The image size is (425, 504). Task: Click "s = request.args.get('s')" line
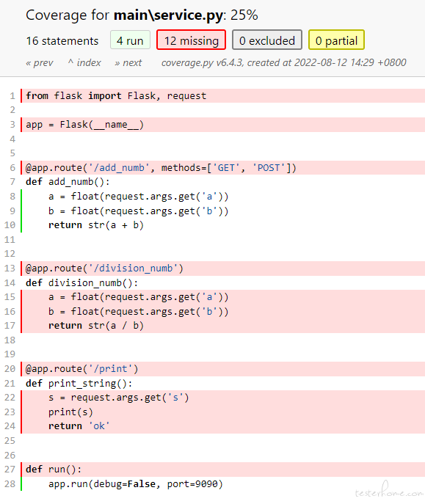tap(223, 398)
